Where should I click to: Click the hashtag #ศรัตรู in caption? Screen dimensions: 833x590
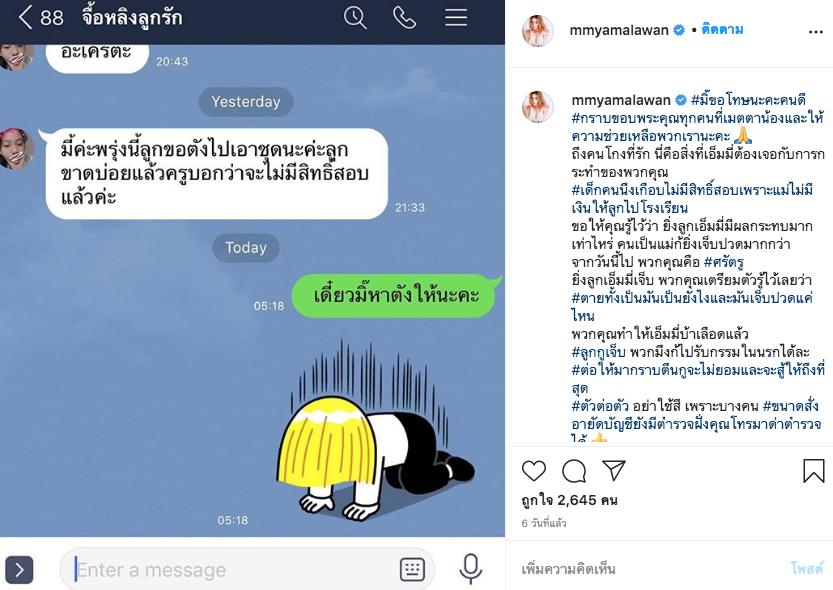724,262
